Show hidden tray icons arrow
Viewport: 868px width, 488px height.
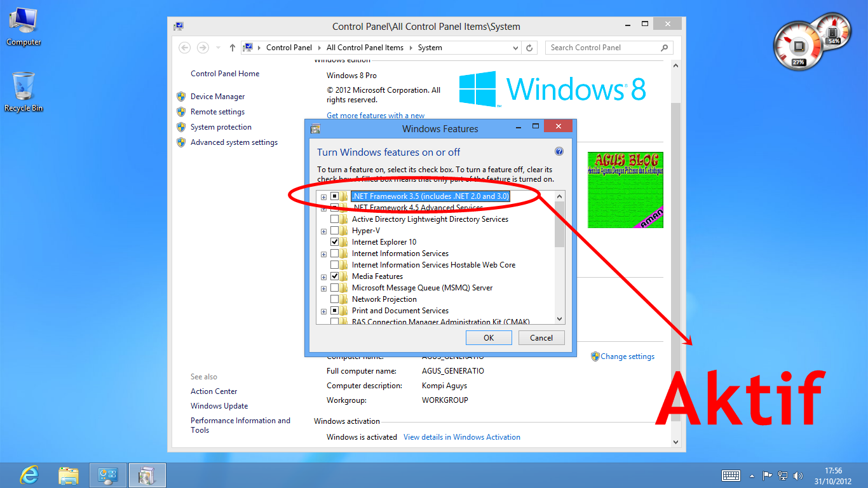pyautogui.click(x=752, y=475)
